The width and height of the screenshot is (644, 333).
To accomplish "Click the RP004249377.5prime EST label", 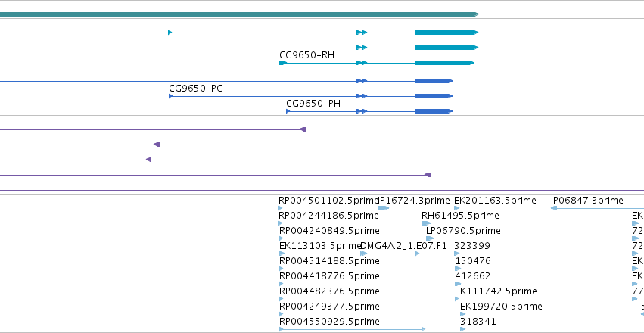I will click(329, 307).
